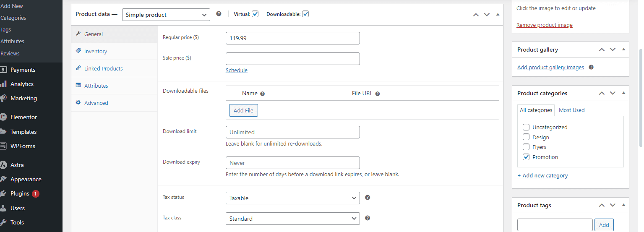Click the Elementor icon in sidebar

3,117
